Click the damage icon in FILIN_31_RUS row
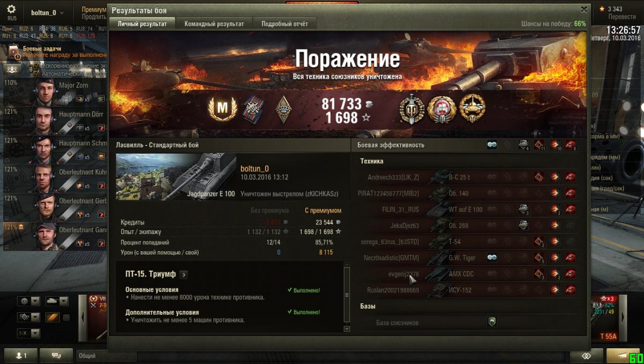The image size is (644, 364). 555,209
